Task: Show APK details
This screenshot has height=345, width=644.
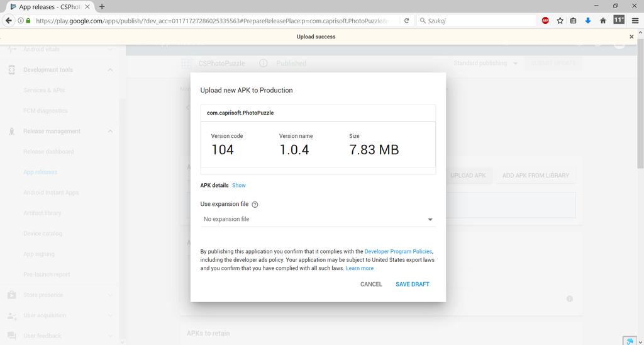Action: (x=239, y=186)
